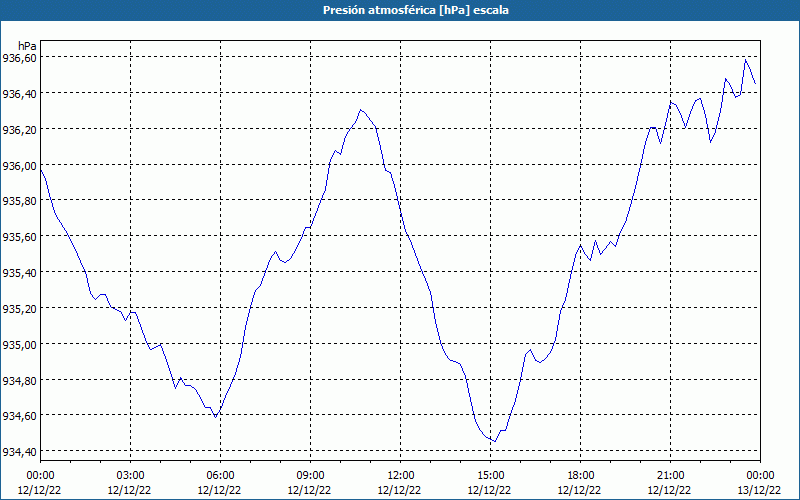This screenshot has width=800, height=500.
Task: Select the 934,40 axis value
Action: (x=19, y=452)
